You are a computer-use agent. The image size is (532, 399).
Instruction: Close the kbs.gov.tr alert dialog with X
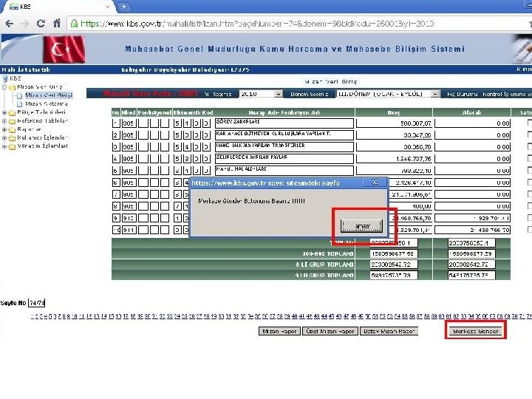pos(375,183)
